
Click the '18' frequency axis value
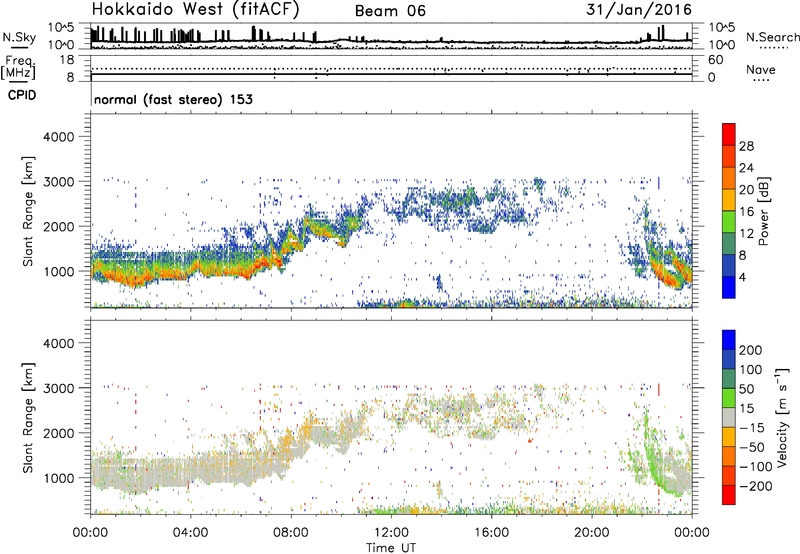pyautogui.click(x=67, y=60)
